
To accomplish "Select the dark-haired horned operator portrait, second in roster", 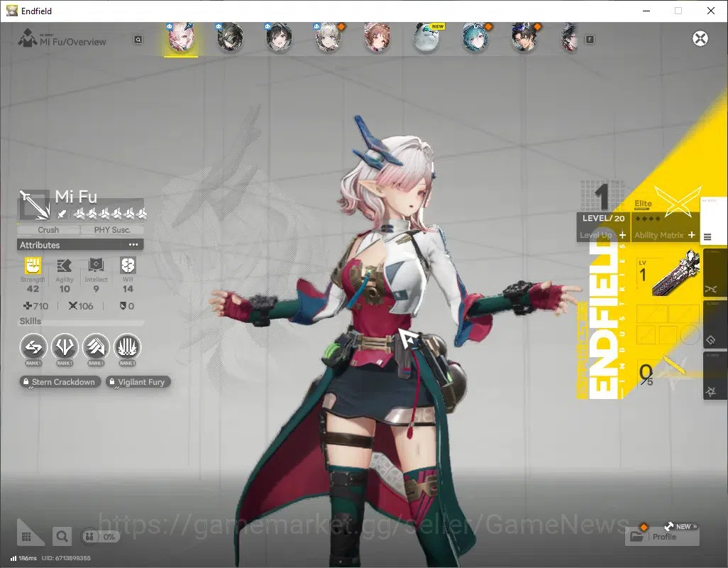I will click(231, 38).
